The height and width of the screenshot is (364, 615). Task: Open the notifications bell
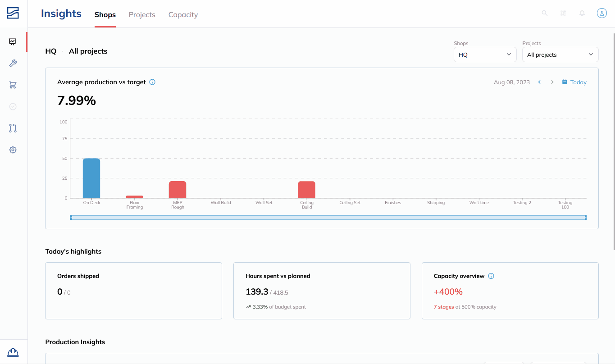(582, 13)
